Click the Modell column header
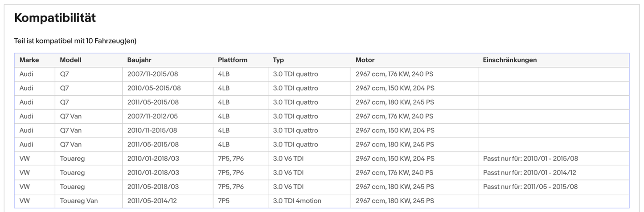 point(70,60)
